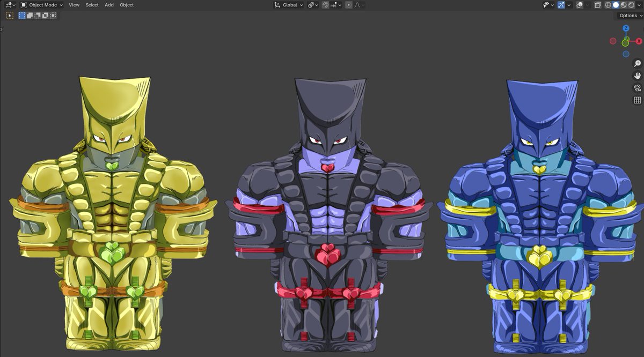Toggle proportional editing
Image resolution: width=644 pixels, height=357 pixels.
[349, 5]
